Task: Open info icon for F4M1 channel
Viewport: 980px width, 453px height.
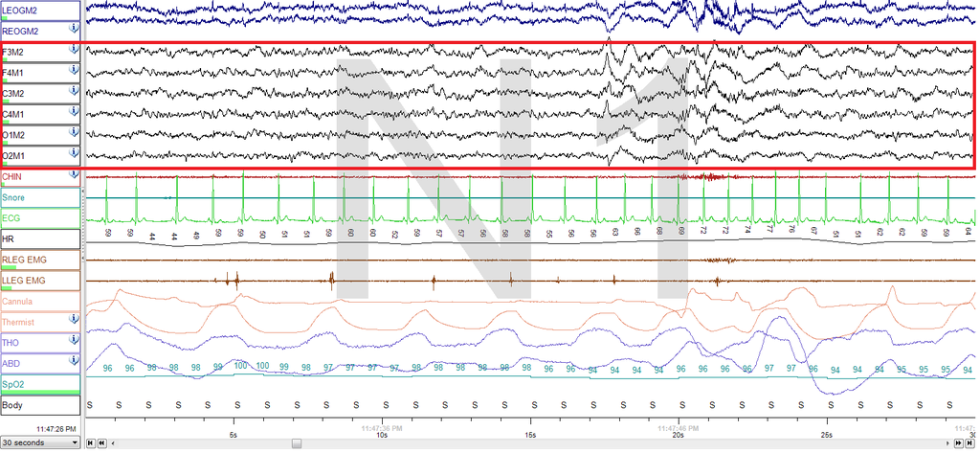Action: pyautogui.click(x=74, y=69)
